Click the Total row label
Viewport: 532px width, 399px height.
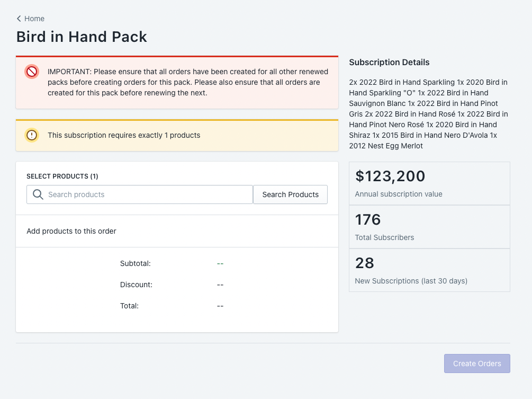(x=129, y=306)
